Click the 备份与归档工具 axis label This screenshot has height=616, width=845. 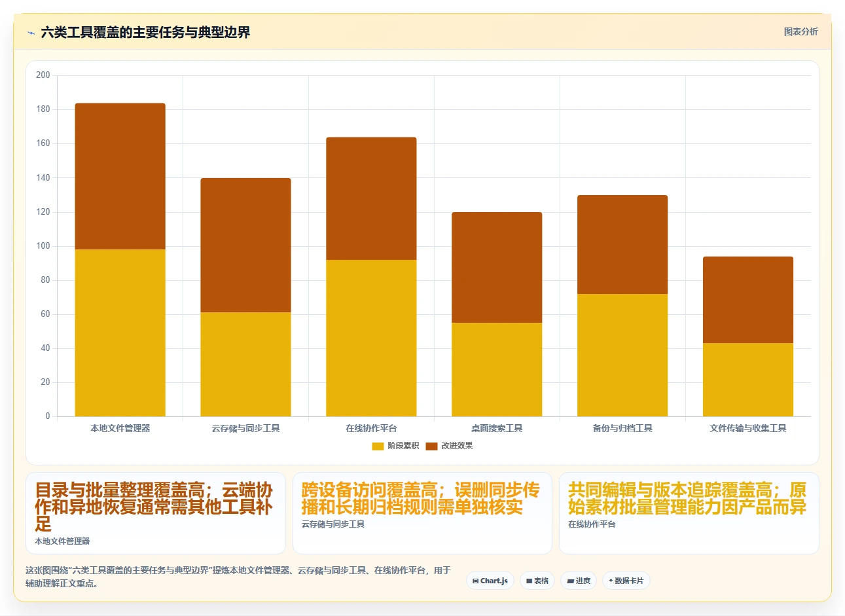click(622, 428)
